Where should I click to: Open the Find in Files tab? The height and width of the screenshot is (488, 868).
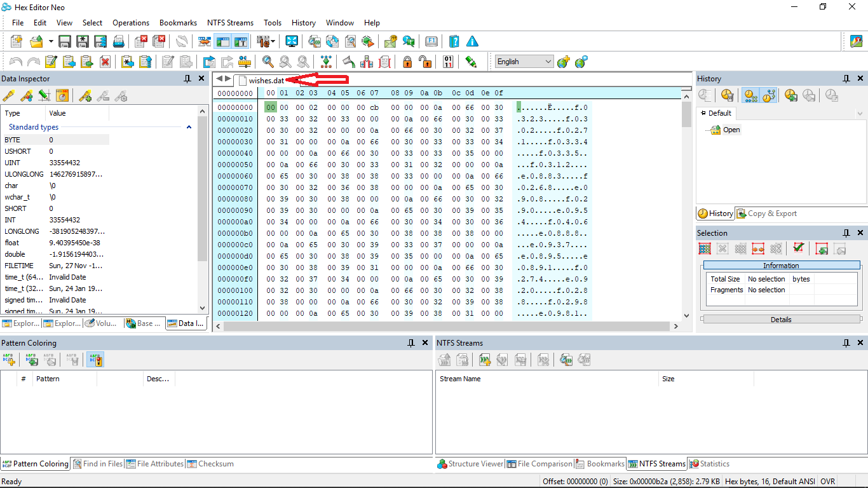pyautogui.click(x=98, y=464)
